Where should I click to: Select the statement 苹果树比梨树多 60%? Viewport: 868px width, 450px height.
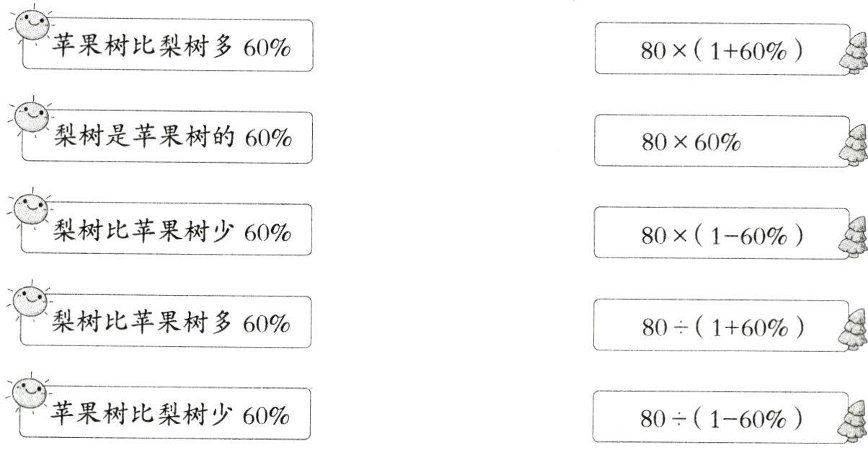(171, 48)
